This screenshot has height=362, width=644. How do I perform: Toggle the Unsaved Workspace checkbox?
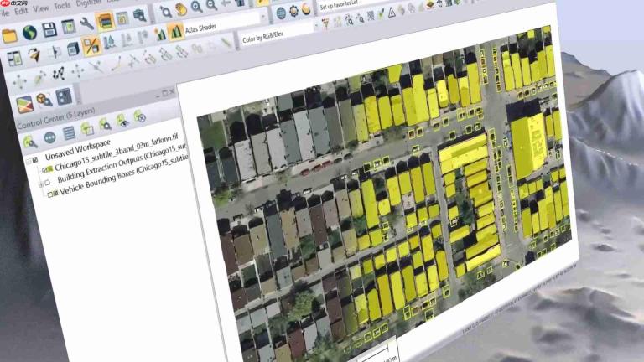(35, 159)
